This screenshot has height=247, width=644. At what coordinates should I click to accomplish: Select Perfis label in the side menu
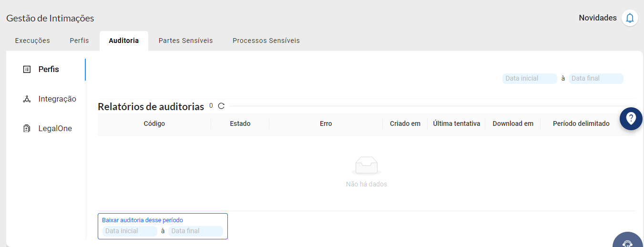[x=49, y=69]
